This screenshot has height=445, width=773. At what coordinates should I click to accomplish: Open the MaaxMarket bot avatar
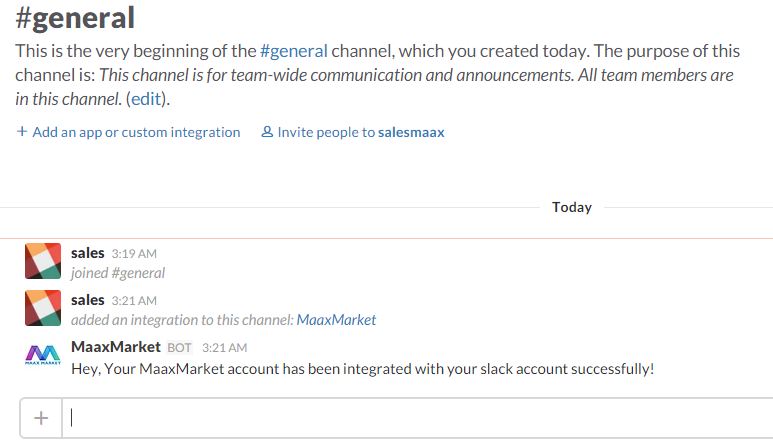coord(43,355)
